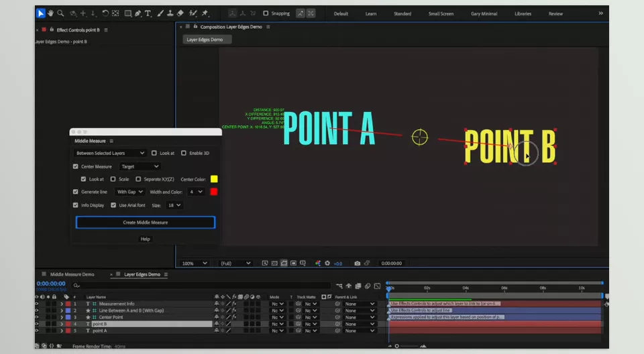
Task: Enable motion blur icon in the timeline
Action: pos(368,286)
